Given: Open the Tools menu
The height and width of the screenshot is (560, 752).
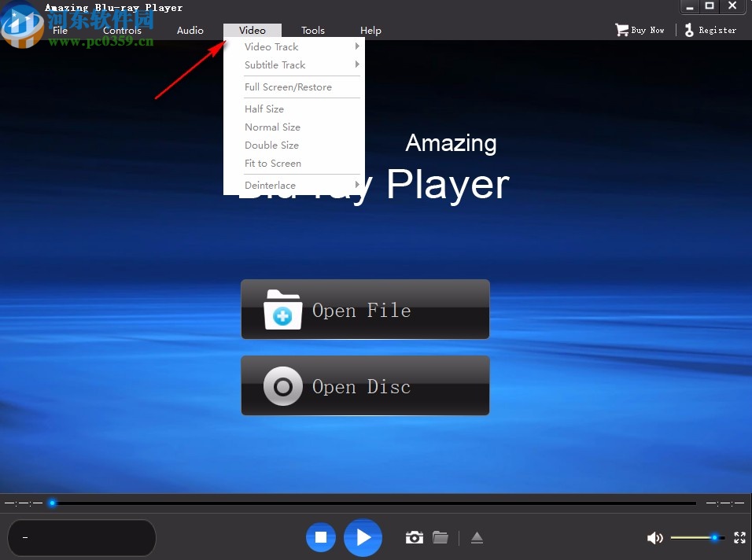Looking at the screenshot, I should click(312, 30).
